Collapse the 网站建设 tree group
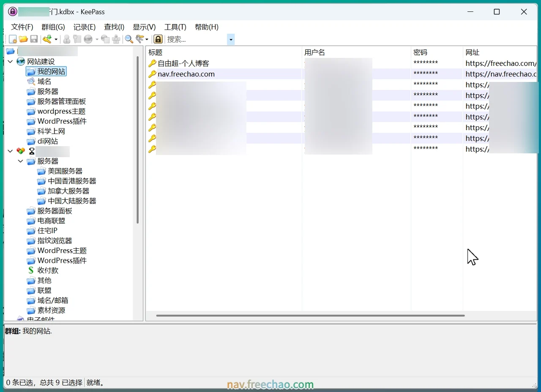 coord(10,62)
